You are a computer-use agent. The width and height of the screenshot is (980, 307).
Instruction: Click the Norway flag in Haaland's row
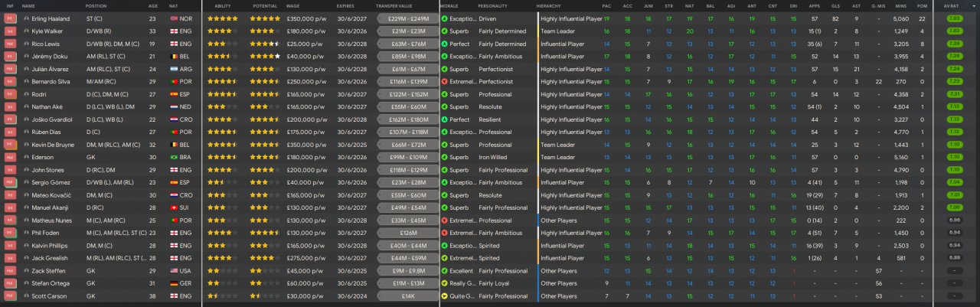[173, 18]
